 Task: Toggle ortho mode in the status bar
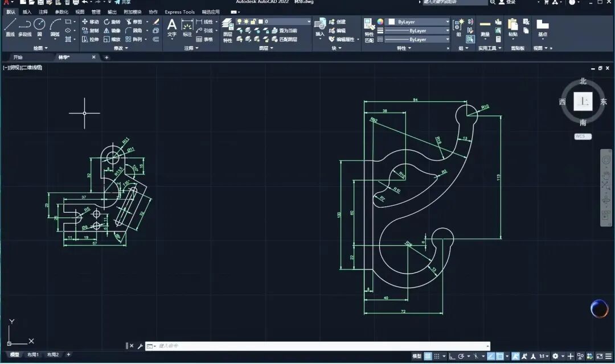(452, 356)
